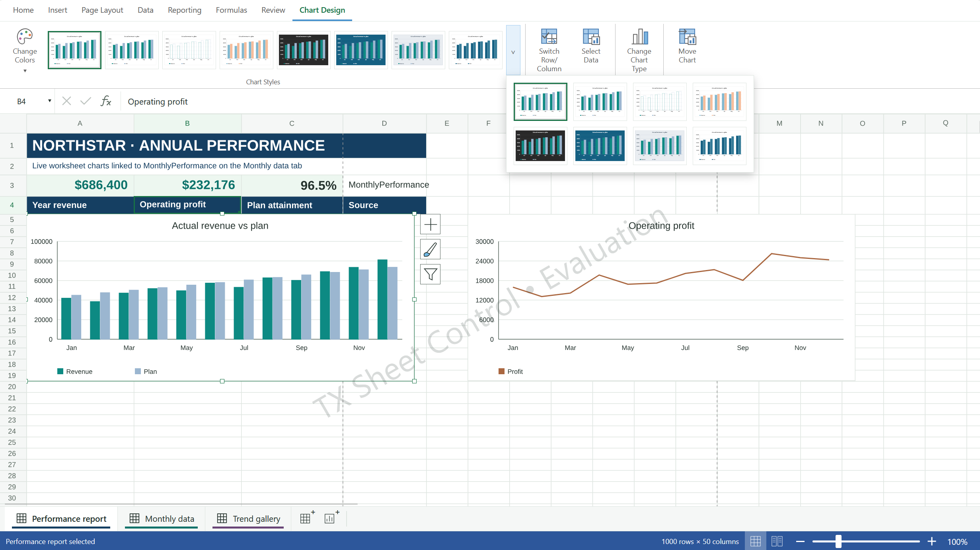Click the Revenue legend entry
This screenshot has width=980, height=550.
click(75, 371)
